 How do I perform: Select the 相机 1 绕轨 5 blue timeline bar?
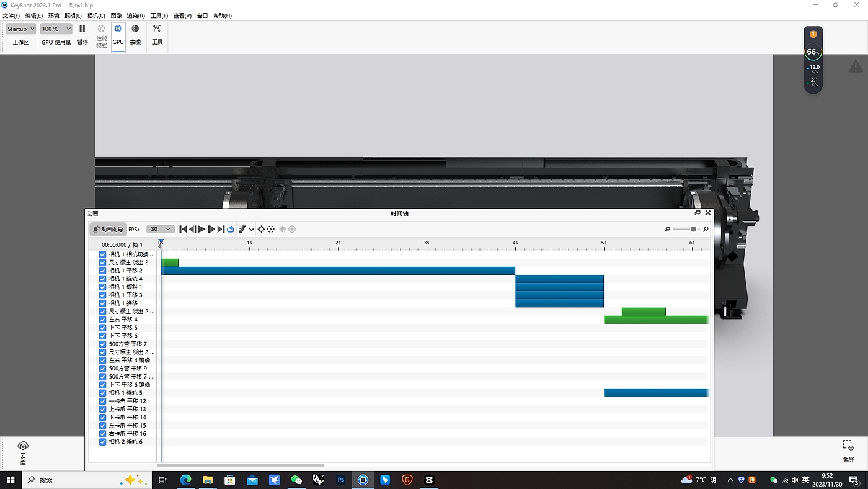[656, 393]
